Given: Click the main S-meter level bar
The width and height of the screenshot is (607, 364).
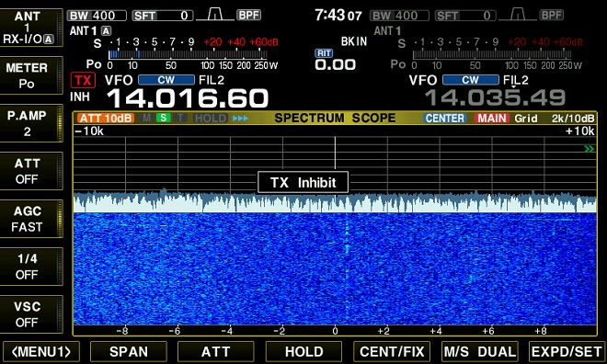Looking at the screenshot, I should click(x=192, y=54).
